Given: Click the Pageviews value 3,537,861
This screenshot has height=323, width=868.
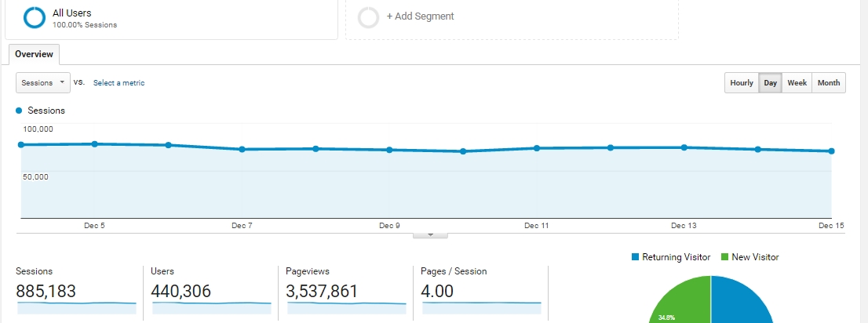Looking at the screenshot, I should point(323,291).
